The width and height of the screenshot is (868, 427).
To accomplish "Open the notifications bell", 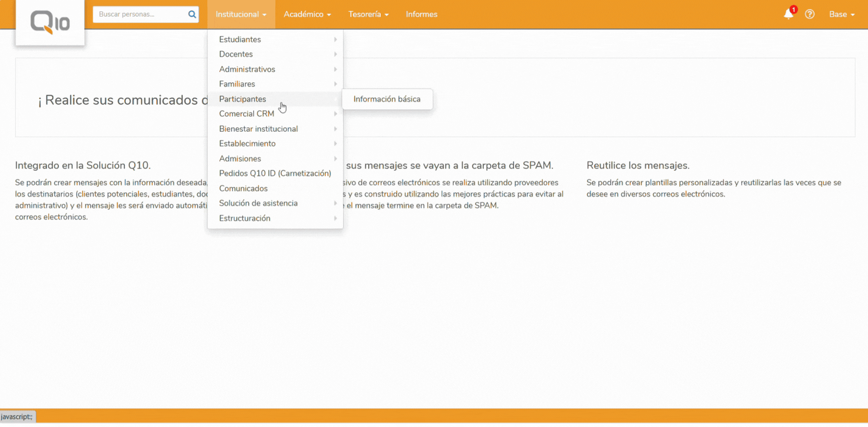I will (x=788, y=14).
